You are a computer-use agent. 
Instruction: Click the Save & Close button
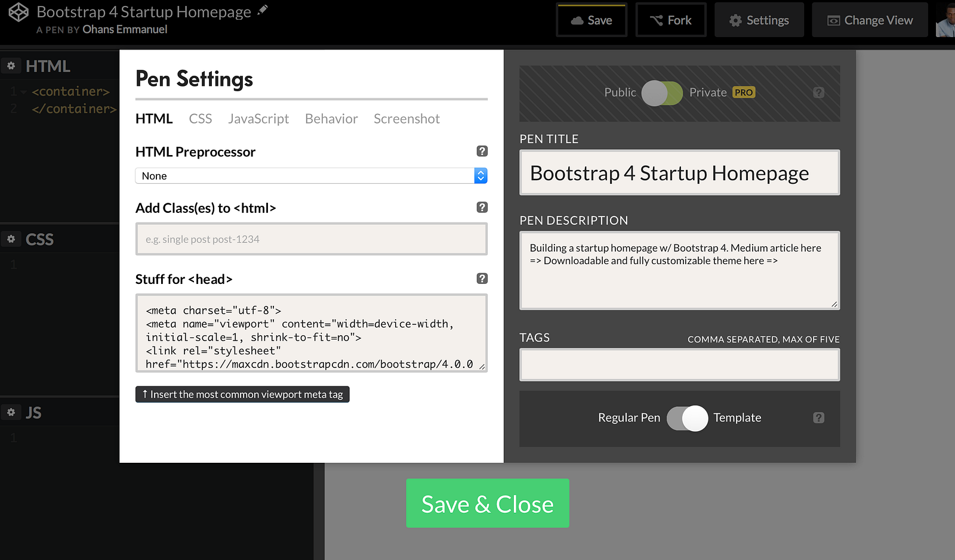(x=488, y=503)
